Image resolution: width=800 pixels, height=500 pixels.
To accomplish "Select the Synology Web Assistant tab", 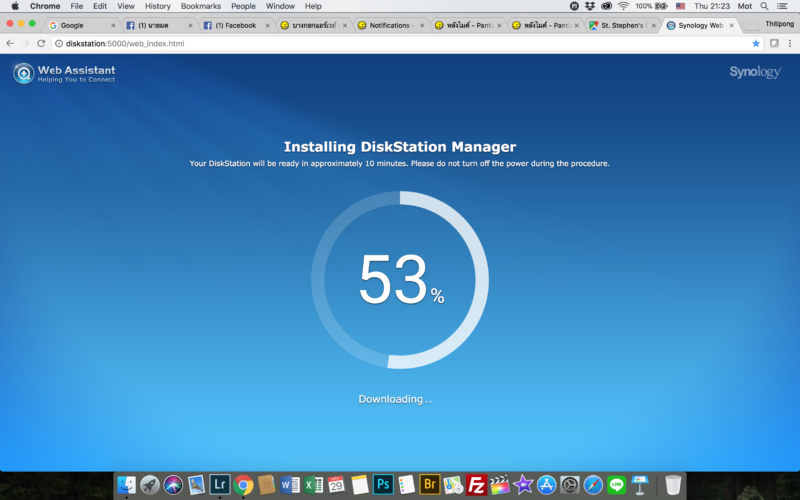I will point(699,25).
